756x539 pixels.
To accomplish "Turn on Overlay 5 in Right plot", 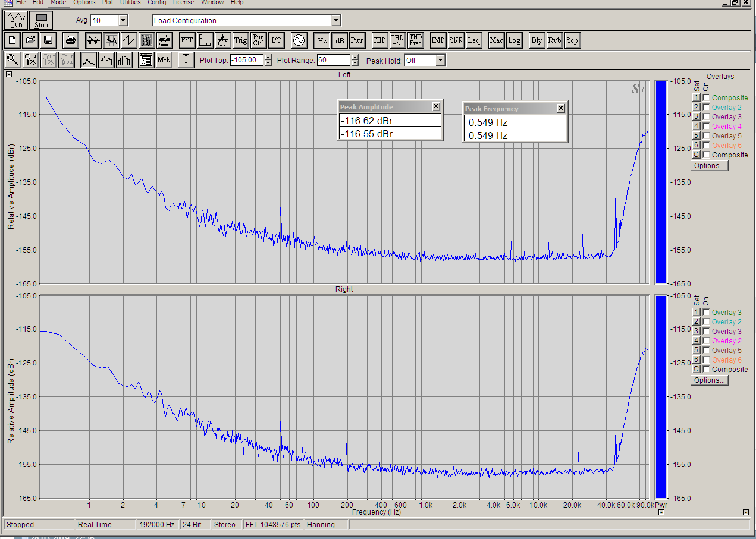I will tap(706, 351).
